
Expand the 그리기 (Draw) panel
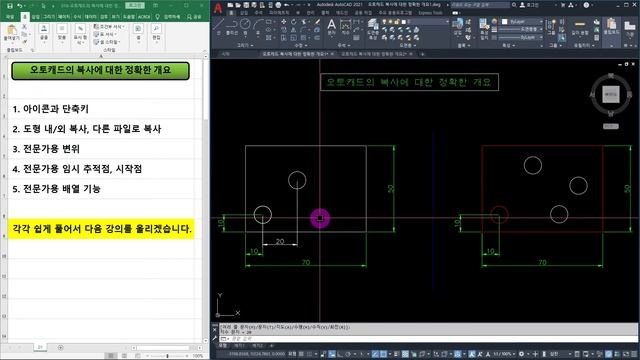pos(245,45)
